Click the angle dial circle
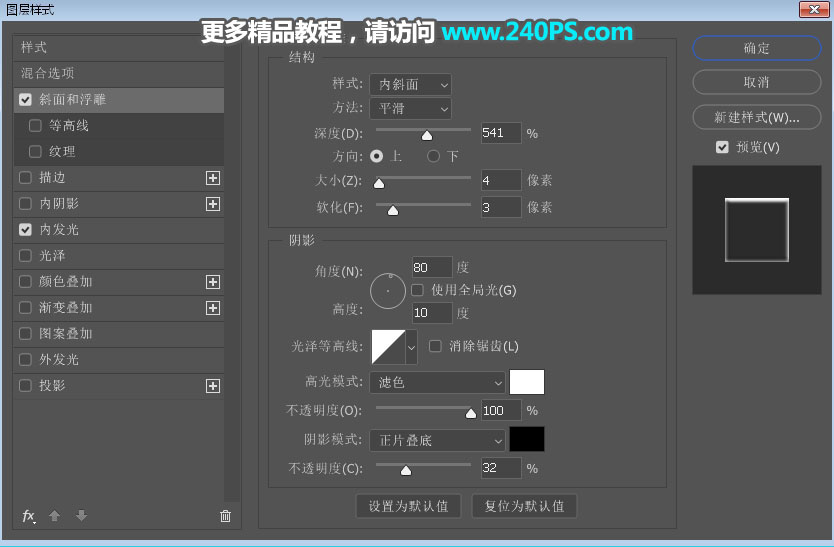The height and width of the screenshot is (547, 834). (x=388, y=291)
